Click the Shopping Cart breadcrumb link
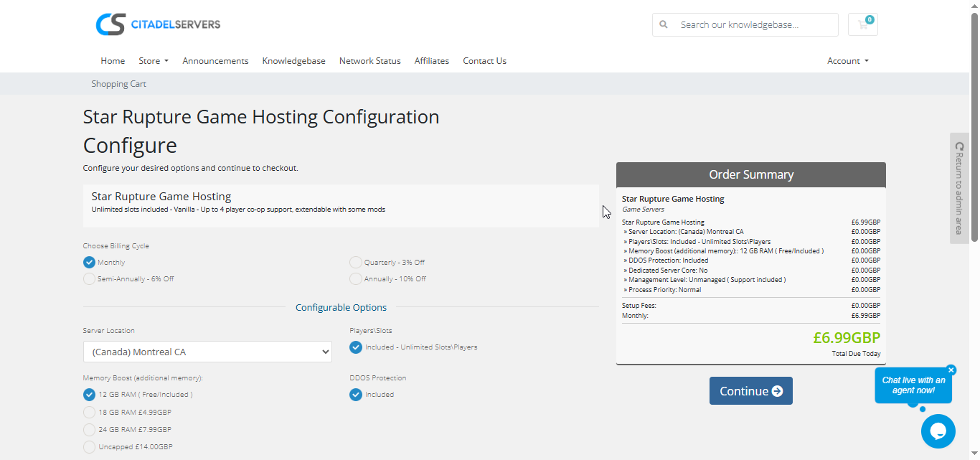Screen dimensions: 980x460 tap(118, 84)
